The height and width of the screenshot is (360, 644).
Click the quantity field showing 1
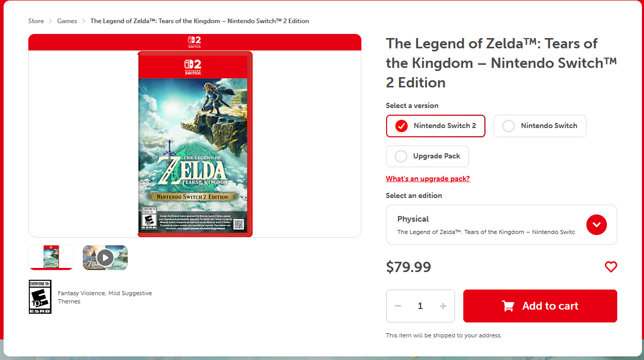pos(420,306)
